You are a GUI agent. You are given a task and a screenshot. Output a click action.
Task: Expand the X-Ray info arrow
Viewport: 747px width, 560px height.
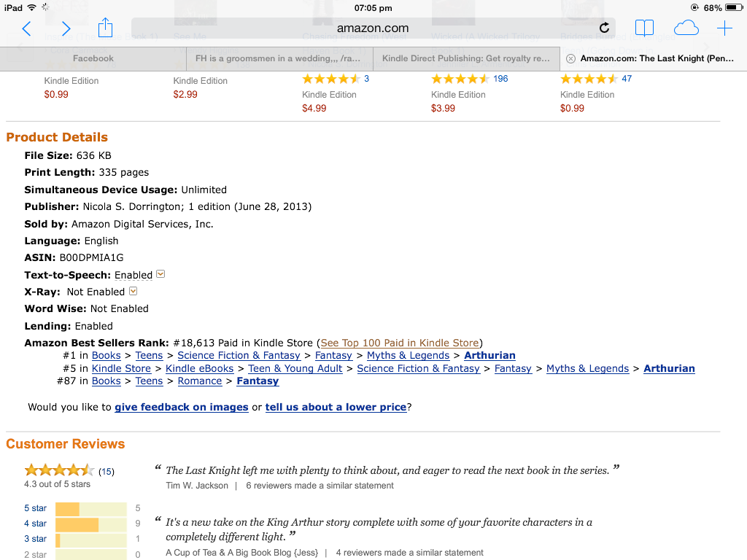point(133,291)
